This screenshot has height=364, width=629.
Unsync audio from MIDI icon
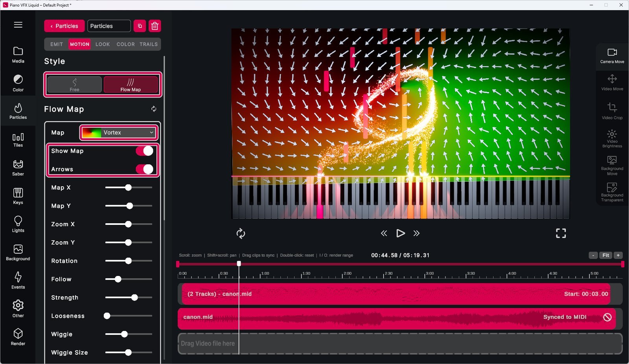click(x=607, y=317)
